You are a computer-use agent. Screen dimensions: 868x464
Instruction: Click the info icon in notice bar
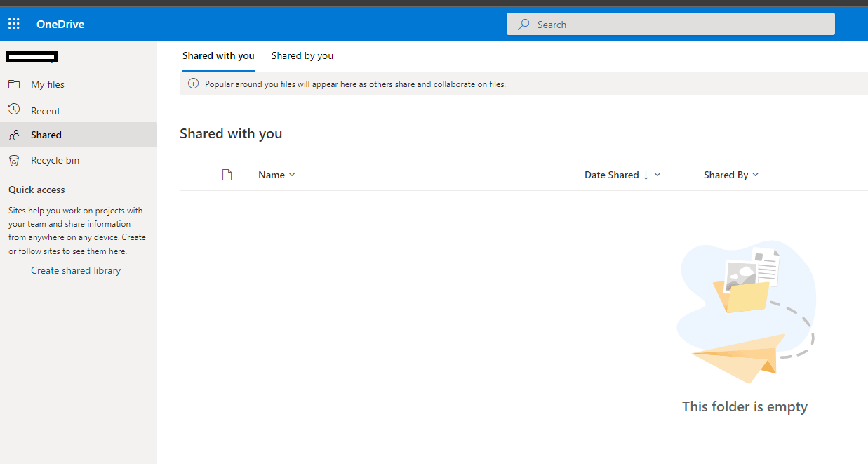(x=194, y=84)
